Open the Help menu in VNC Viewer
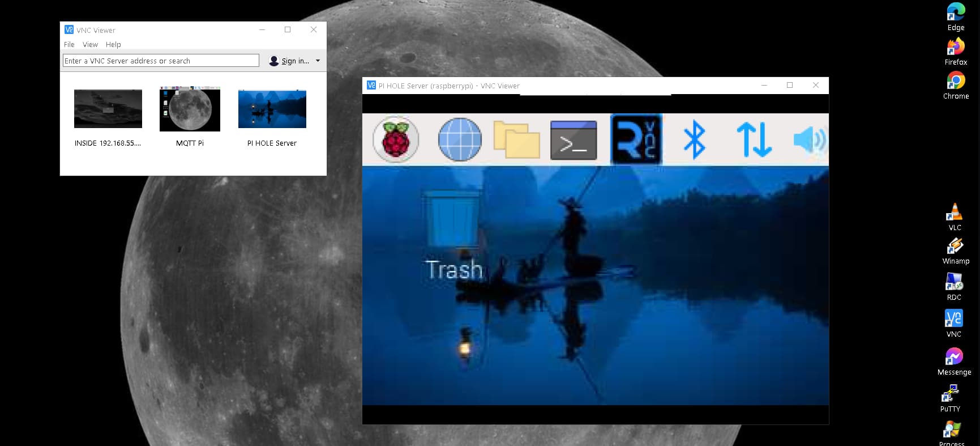The height and width of the screenshot is (446, 980). pos(113,44)
